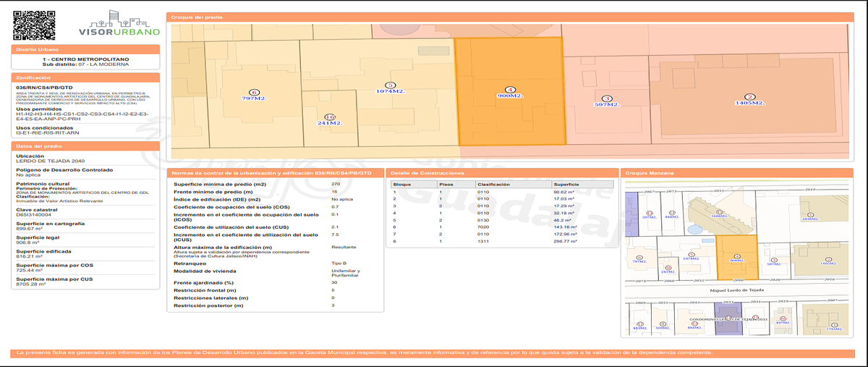The image size is (868, 367).
Task: Select the Superficie mínima de predio value 270
Action: pos(336,185)
